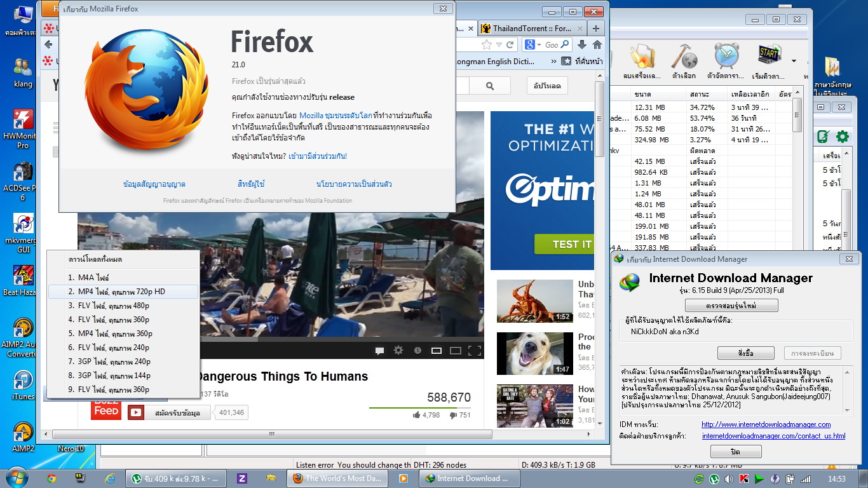
Task: Choose MP4 360p download option
Action: [x=123, y=334]
